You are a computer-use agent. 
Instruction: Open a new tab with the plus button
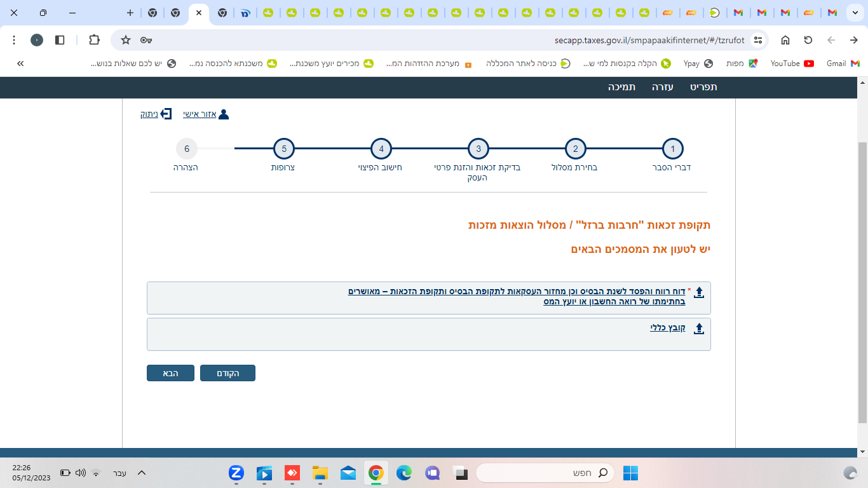click(x=130, y=13)
